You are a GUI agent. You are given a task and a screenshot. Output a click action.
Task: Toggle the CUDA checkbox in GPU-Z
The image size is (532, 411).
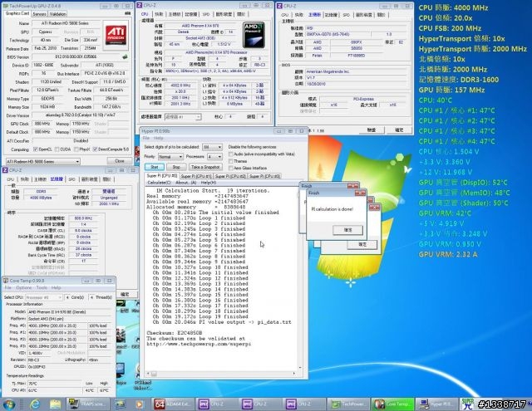pos(57,149)
